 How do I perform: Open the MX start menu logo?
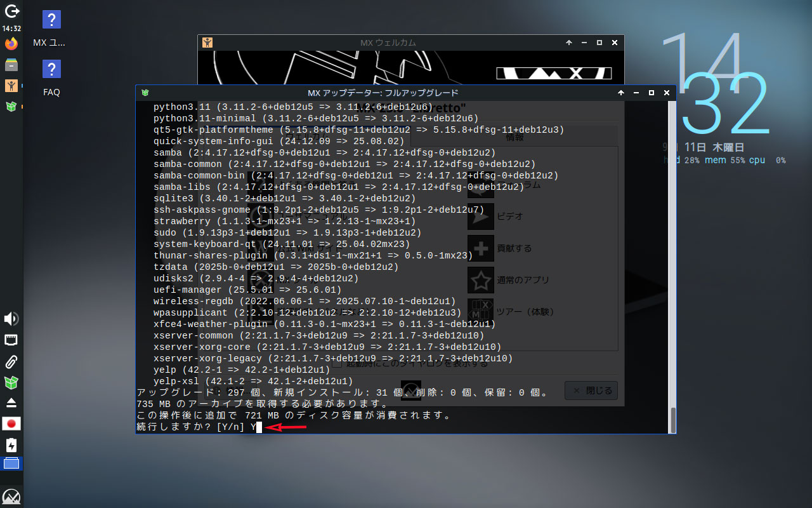coord(11,496)
